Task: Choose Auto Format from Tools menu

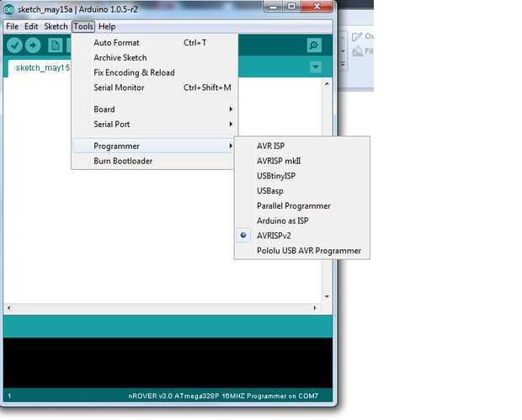Action: [x=155, y=43]
